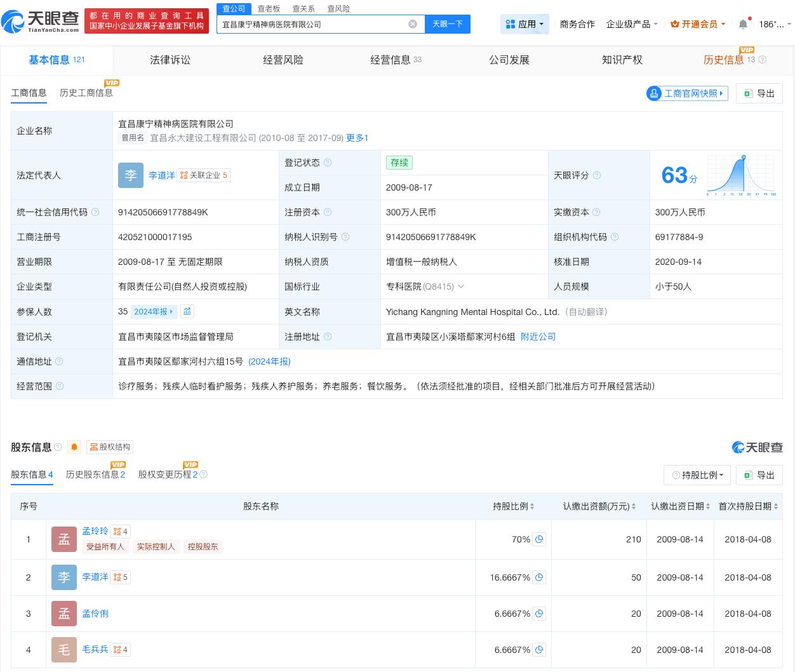Image resolution: width=795 pixels, height=672 pixels.
Task: Open the 持股比例 dropdown in shareholder section
Action: 697,474
